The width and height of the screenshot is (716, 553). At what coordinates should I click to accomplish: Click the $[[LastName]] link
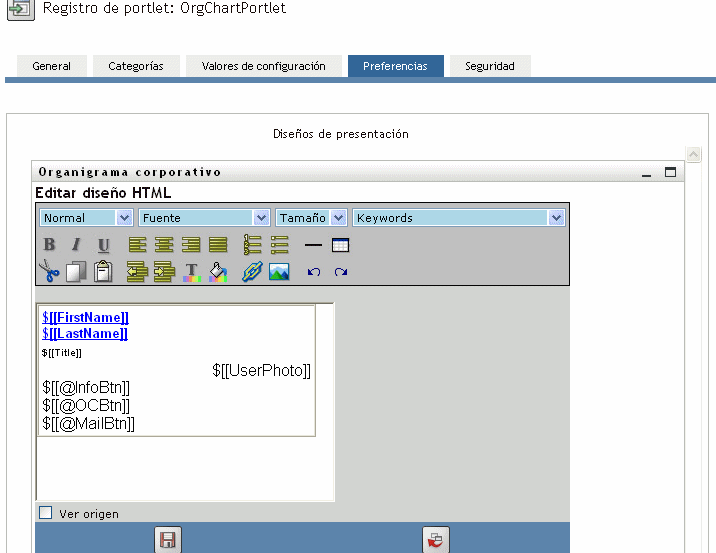point(85,333)
